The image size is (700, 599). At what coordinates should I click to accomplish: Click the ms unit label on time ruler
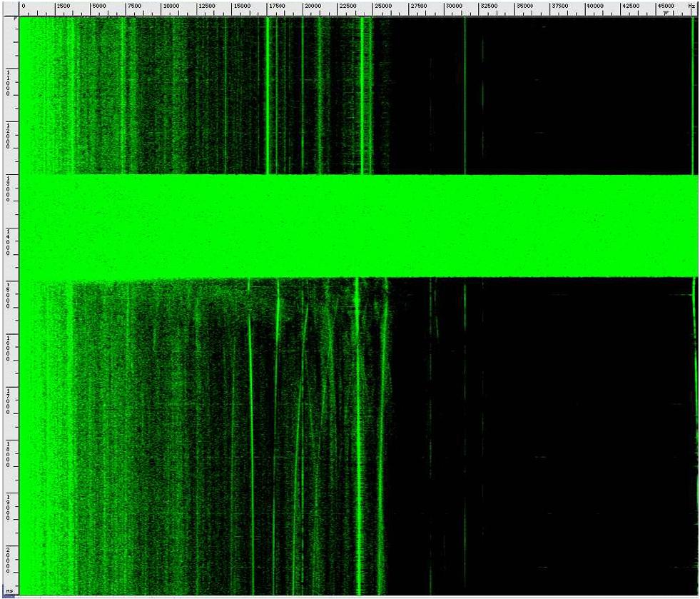9,590
